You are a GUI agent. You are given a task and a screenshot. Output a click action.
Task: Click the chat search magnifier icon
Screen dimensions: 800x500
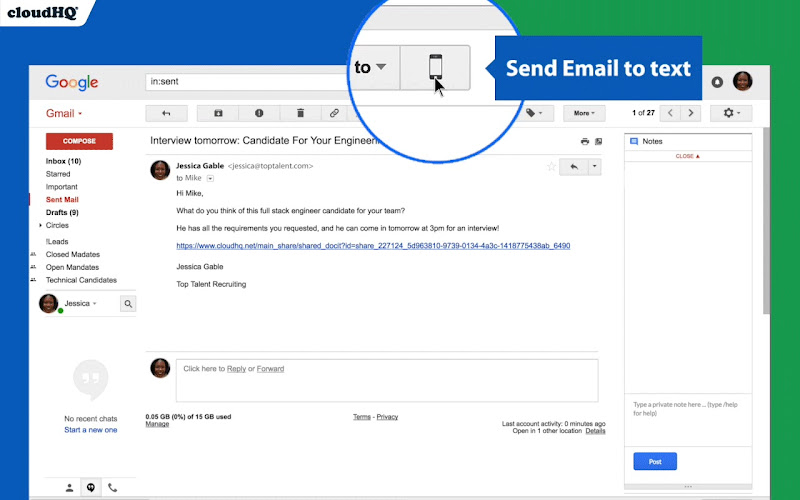click(128, 304)
